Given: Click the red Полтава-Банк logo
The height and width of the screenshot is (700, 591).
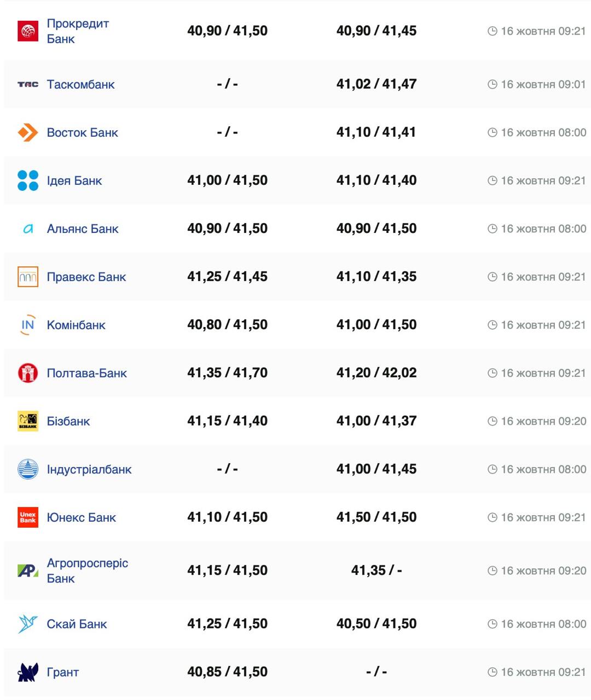Looking at the screenshot, I should (x=28, y=373).
